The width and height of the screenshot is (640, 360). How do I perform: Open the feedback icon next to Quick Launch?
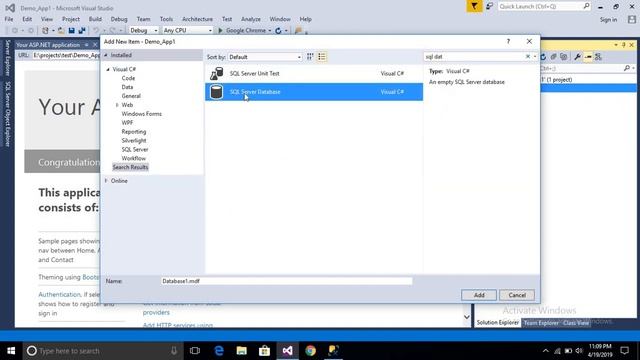pyautogui.click(x=489, y=6)
